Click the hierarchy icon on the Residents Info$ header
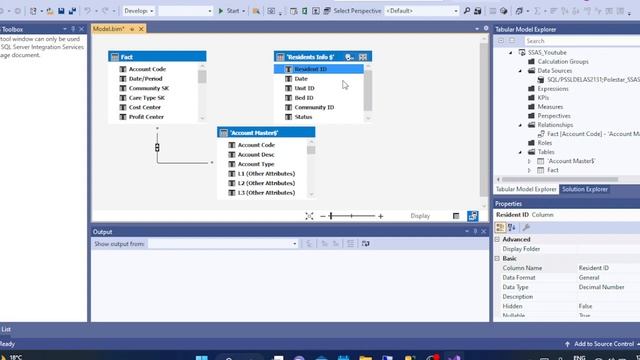The height and width of the screenshot is (360, 640). [349, 57]
